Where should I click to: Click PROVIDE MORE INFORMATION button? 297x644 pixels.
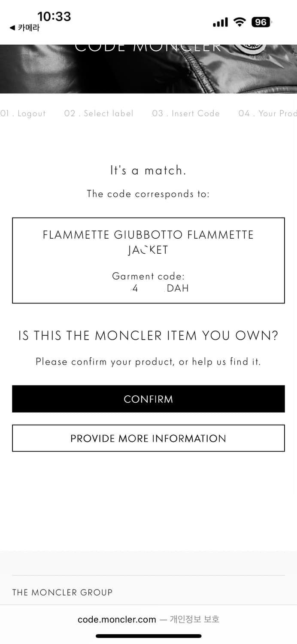[x=148, y=438]
